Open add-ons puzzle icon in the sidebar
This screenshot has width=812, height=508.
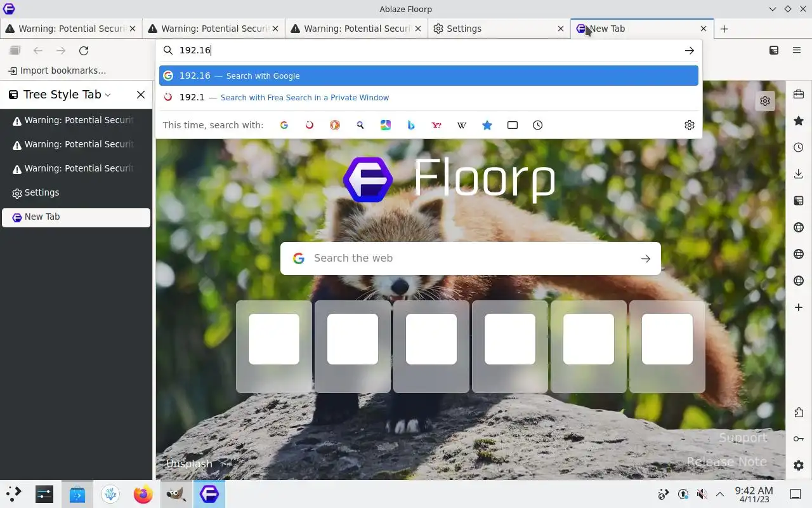tap(799, 413)
